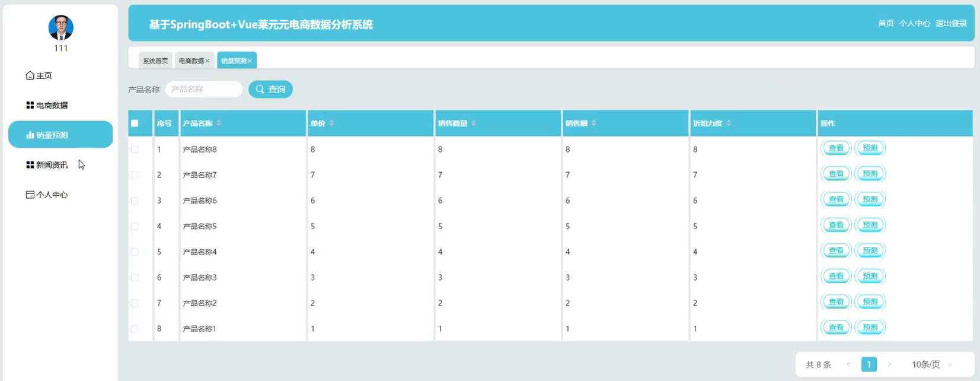The width and height of the screenshot is (980, 381).
Task: Sort by the 产品名称 column arrows
Action: pos(219,123)
